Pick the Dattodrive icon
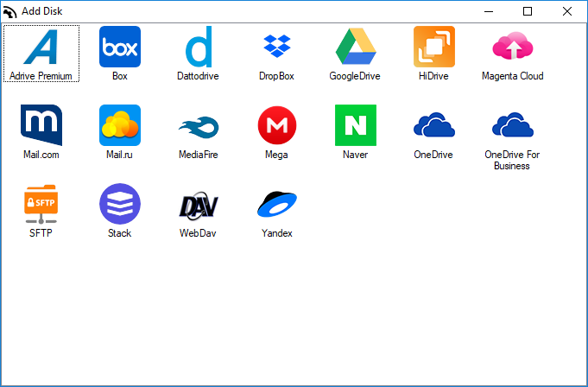The height and width of the screenshot is (387, 588). 199,47
